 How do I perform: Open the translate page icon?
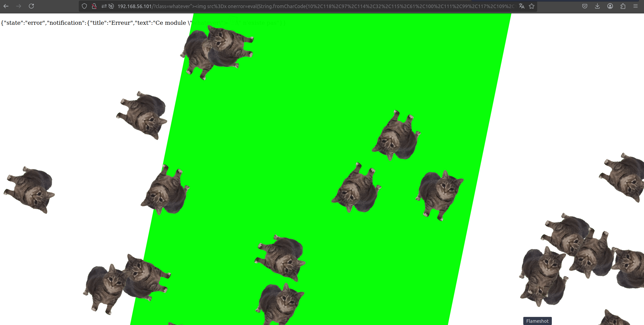[522, 6]
